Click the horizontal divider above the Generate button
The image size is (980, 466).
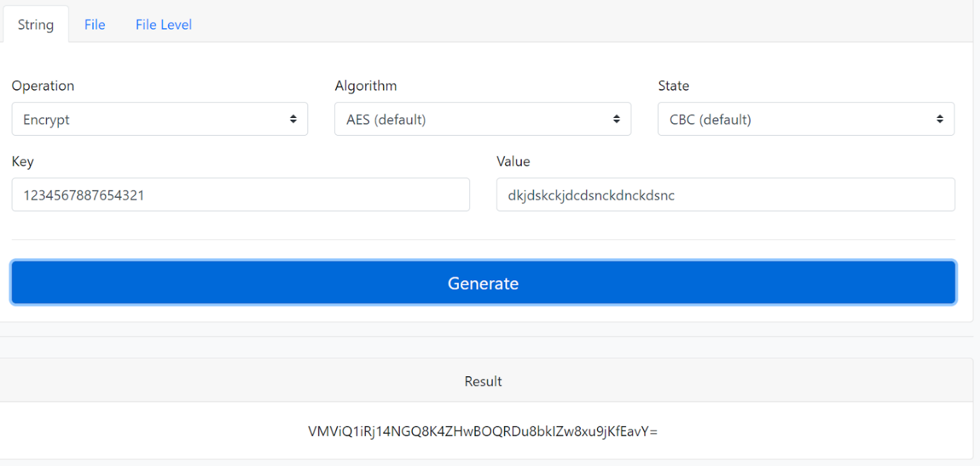tap(483, 240)
